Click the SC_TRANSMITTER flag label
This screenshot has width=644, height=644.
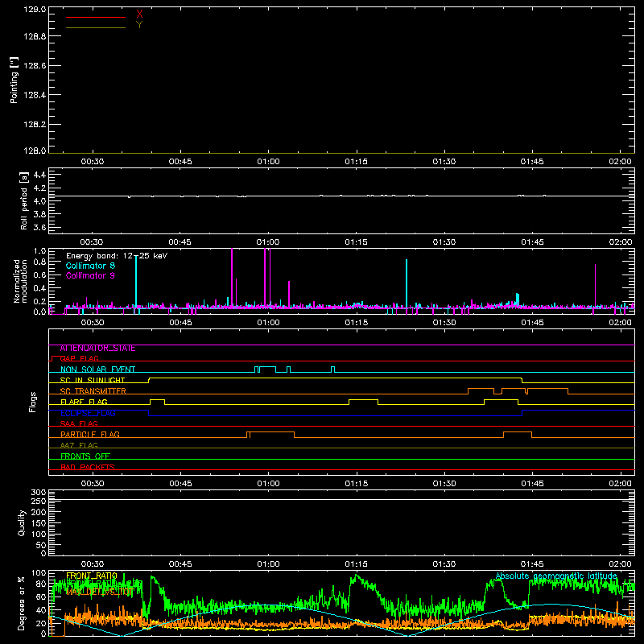coord(93,391)
